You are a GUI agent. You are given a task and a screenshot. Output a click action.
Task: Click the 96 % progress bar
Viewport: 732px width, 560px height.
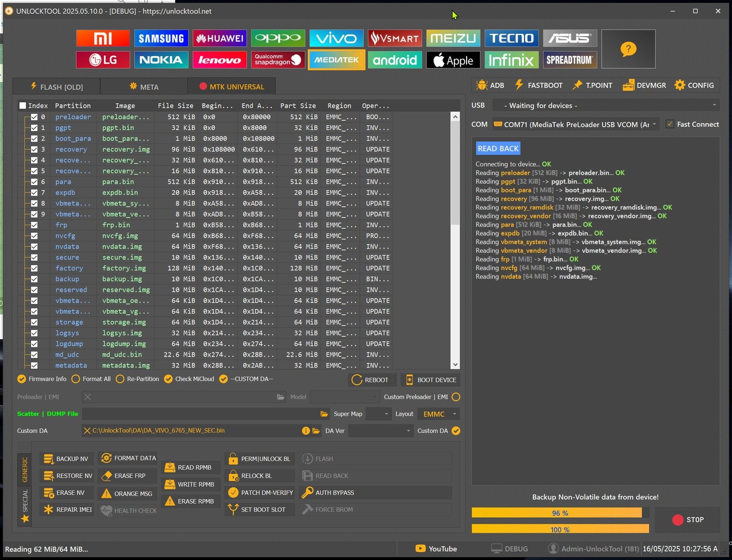coord(560,513)
